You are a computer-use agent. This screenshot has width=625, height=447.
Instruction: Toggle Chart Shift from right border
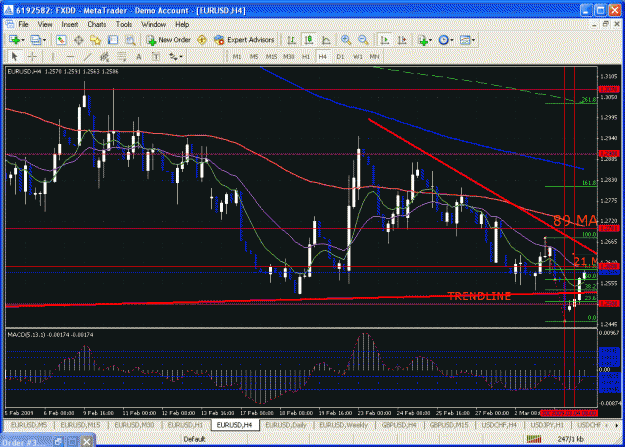(402, 40)
